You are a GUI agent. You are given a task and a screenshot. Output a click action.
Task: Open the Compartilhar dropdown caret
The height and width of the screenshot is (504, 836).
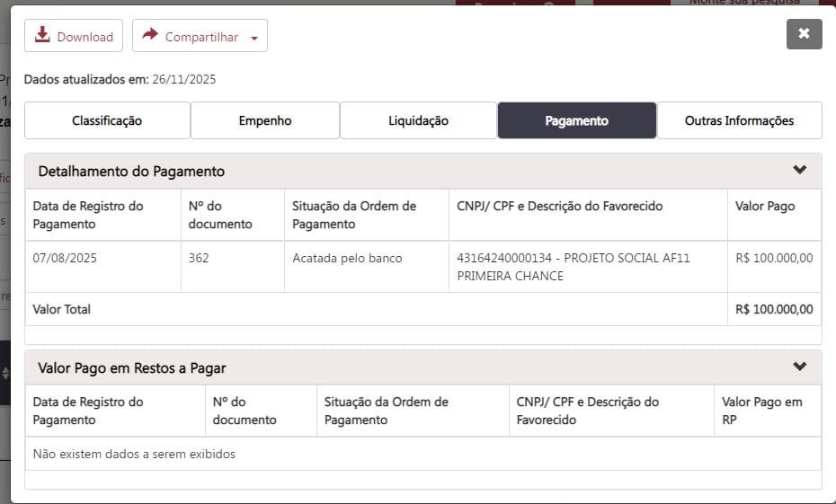tap(254, 38)
